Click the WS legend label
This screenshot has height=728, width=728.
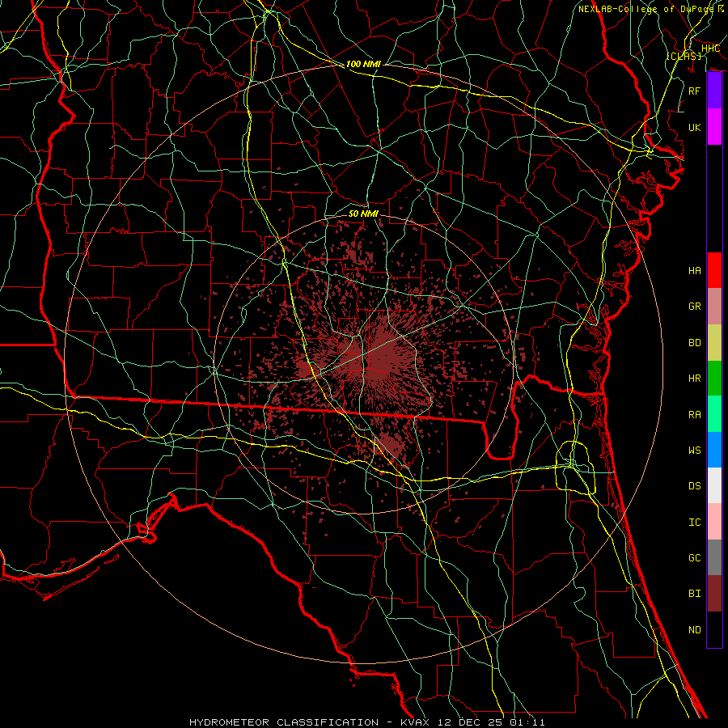[695, 451]
